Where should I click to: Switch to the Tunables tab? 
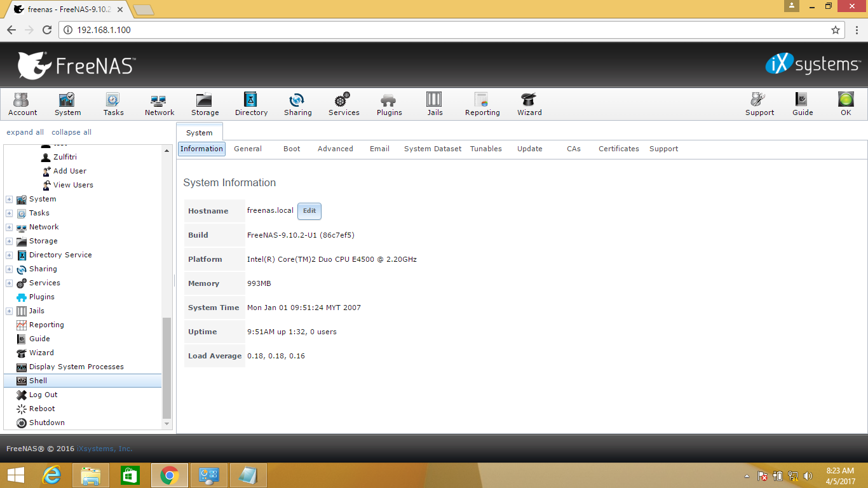(x=486, y=149)
